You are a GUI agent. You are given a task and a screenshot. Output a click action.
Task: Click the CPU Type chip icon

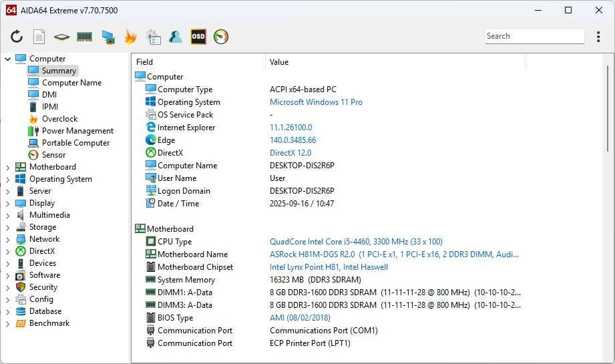[151, 241]
